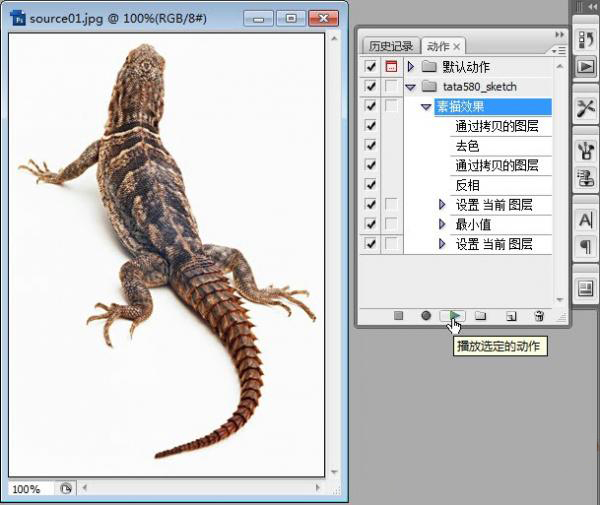600x505 pixels.
Task: Maximize the source01.jpg document window
Action: click(x=291, y=18)
